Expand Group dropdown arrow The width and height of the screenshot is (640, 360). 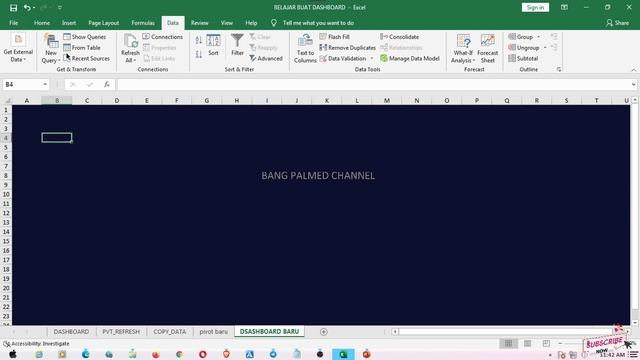tap(538, 37)
